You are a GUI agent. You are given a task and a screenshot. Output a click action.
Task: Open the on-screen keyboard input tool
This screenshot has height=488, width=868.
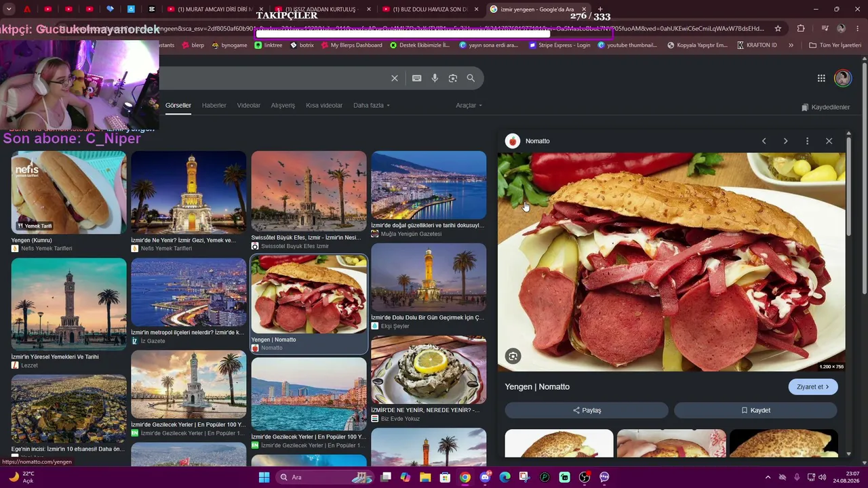417,78
